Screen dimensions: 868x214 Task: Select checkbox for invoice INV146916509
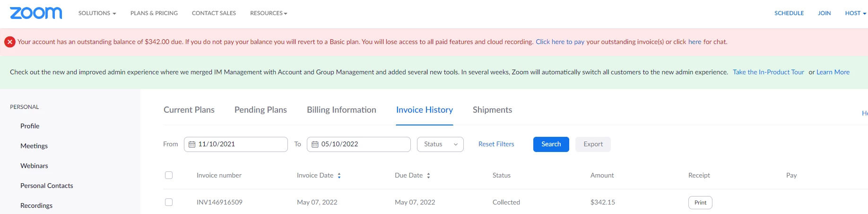click(x=169, y=202)
